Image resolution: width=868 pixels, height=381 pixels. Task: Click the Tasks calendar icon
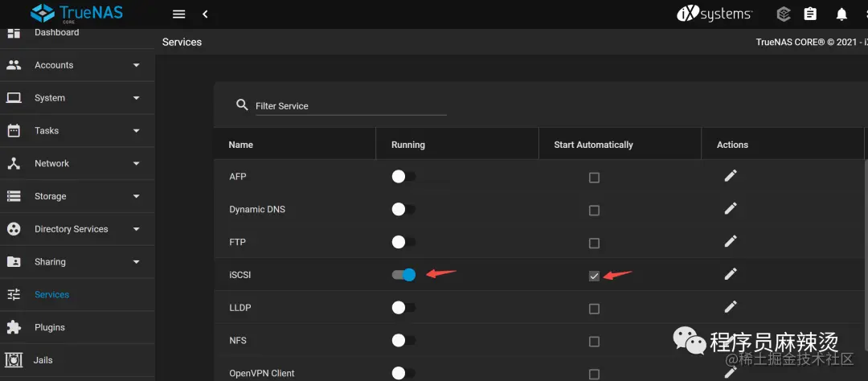[x=14, y=131]
